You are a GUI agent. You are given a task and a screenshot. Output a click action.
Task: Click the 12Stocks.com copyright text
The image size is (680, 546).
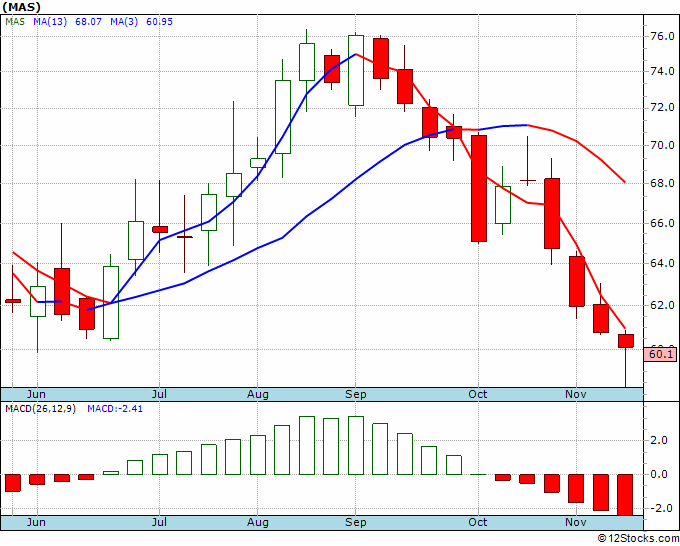tap(638, 538)
